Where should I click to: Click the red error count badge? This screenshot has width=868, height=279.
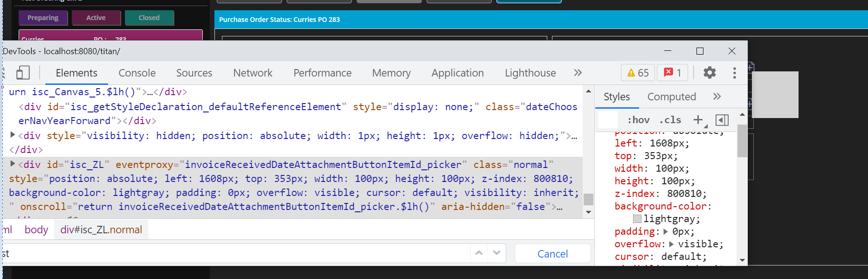pos(672,73)
